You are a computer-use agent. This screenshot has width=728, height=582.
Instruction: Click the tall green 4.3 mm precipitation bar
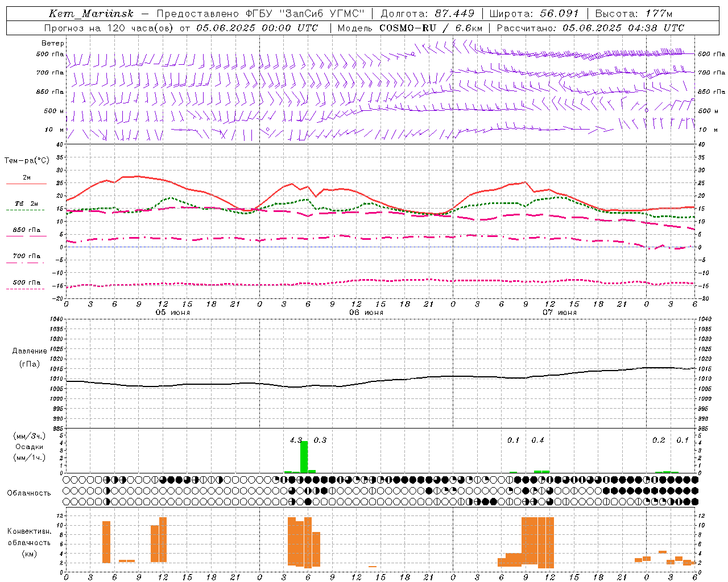point(304,457)
